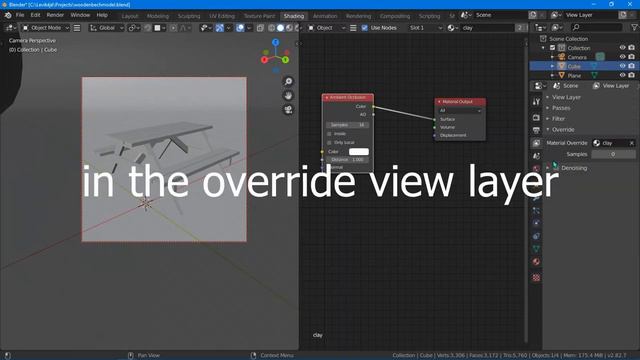This screenshot has width=640, height=360.
Task: Select solid viewport shading
Action: click(280, 28)
